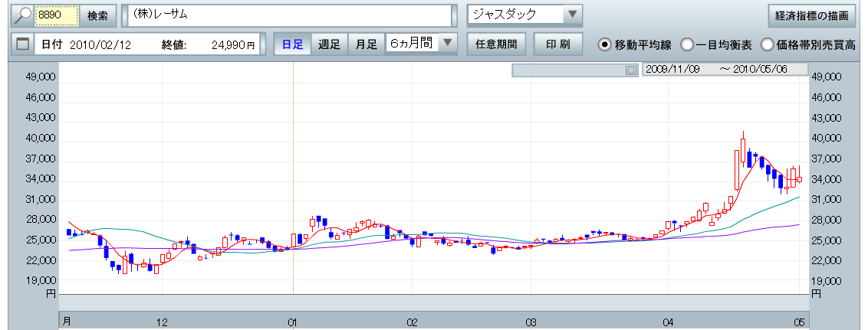Viewport: 868px width, 330px height.
Task: Click the tall red candlestick in mid-April
Action: (738, 170)
